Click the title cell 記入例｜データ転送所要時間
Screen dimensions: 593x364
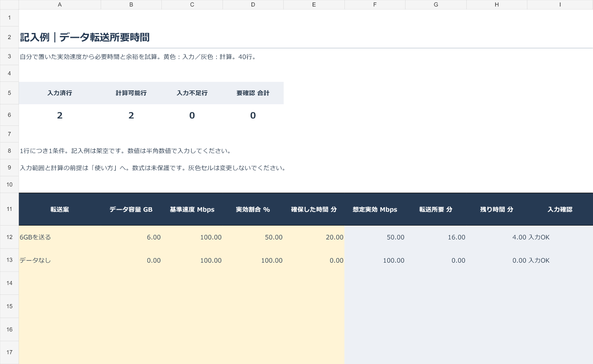coord(85,37)
